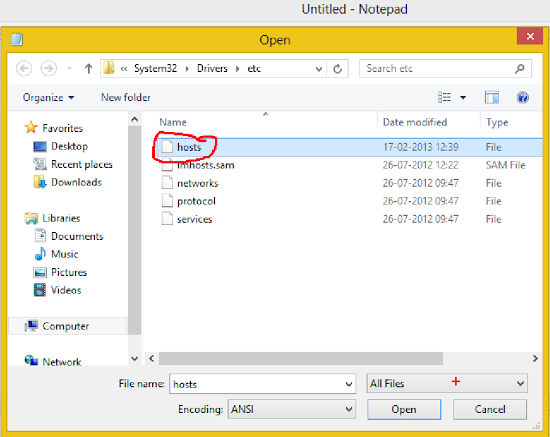Expand the File name dropdown arrow
550x437 pixels.
coord(349,384)
